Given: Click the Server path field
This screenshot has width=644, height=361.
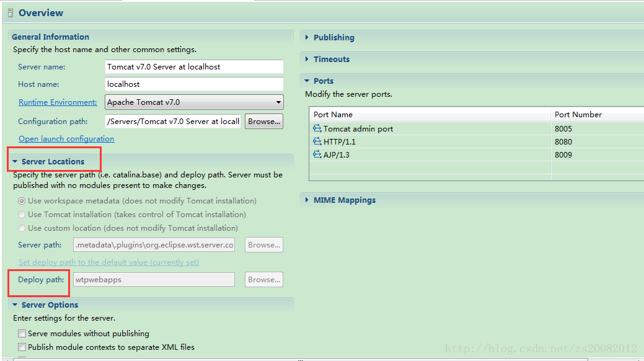Looking at the screenshot, I should 154,244.
